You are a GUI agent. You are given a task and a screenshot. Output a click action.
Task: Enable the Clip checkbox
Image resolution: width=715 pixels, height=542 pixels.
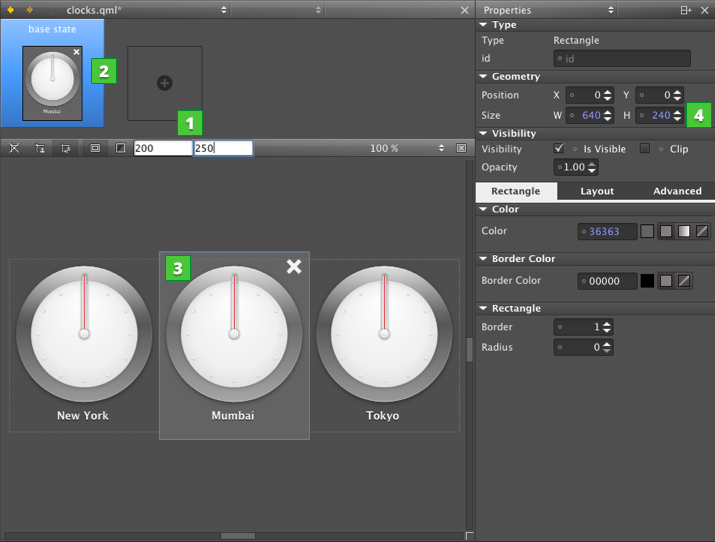(x=645, y=148)
